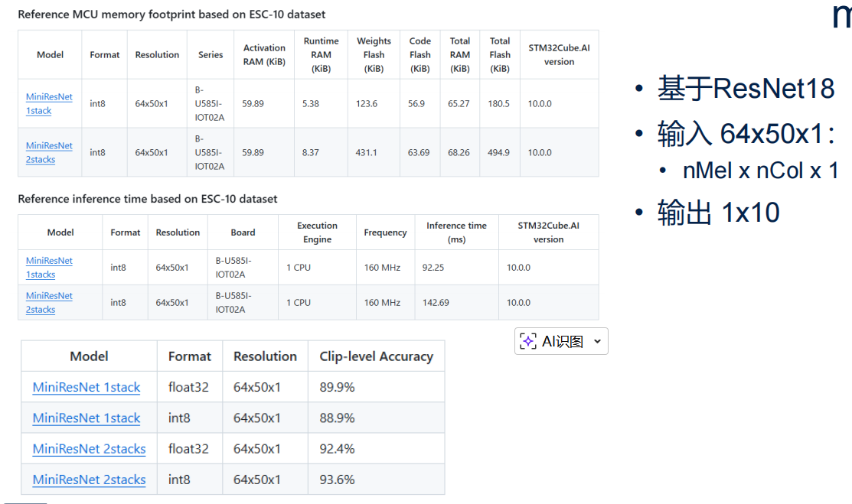The width and height of the screenshot is (852, 504).
Task: Open the MiniResNet 2stacks float32 accuracy link
Action: click(x=89, y=449)
